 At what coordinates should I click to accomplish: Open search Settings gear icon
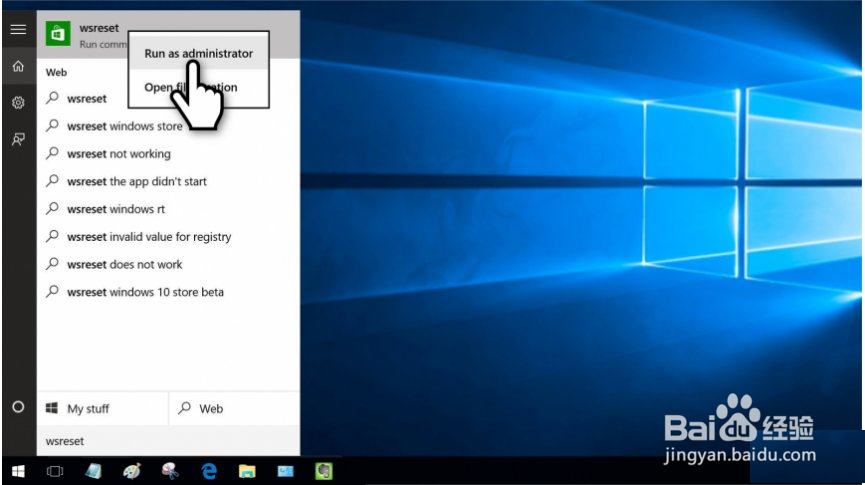point(18,103)
